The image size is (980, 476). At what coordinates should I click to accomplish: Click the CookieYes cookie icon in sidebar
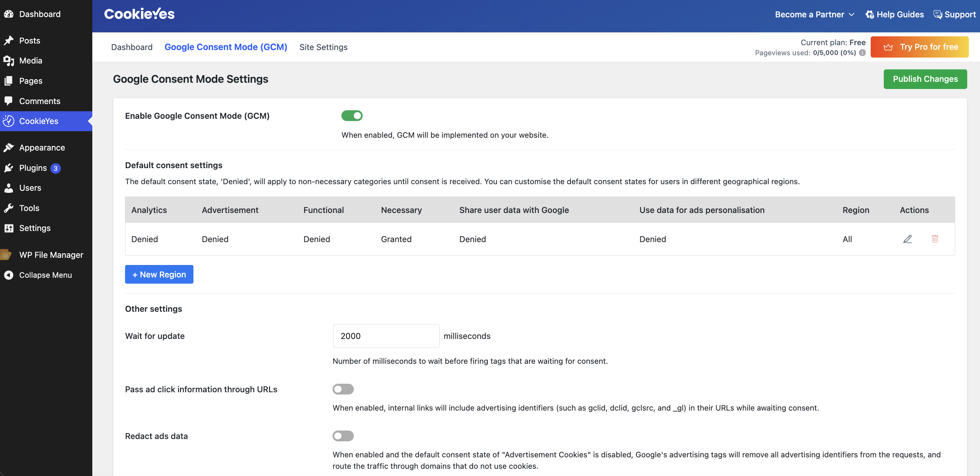click(9, 121)
